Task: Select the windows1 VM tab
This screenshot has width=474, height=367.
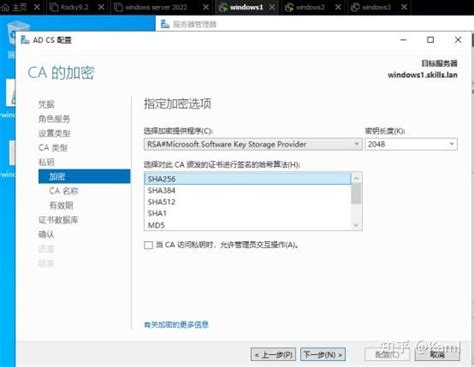Action: (246, 7)
